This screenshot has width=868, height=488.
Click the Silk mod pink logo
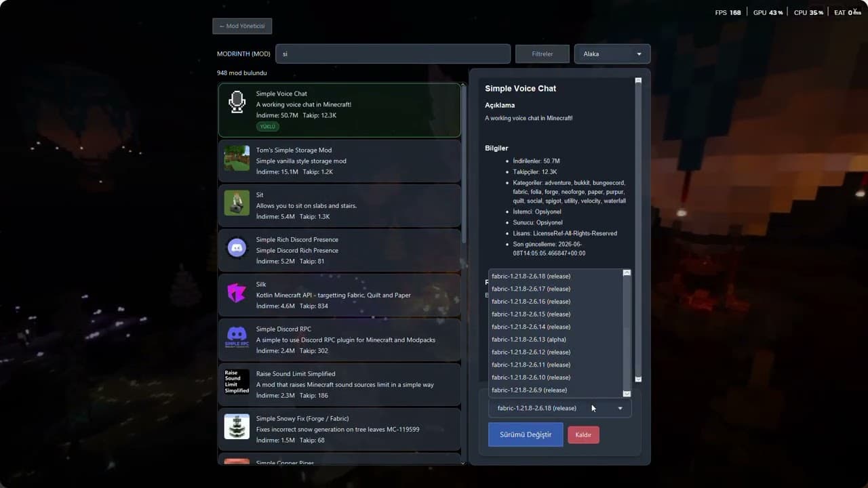tap(237, 292)
